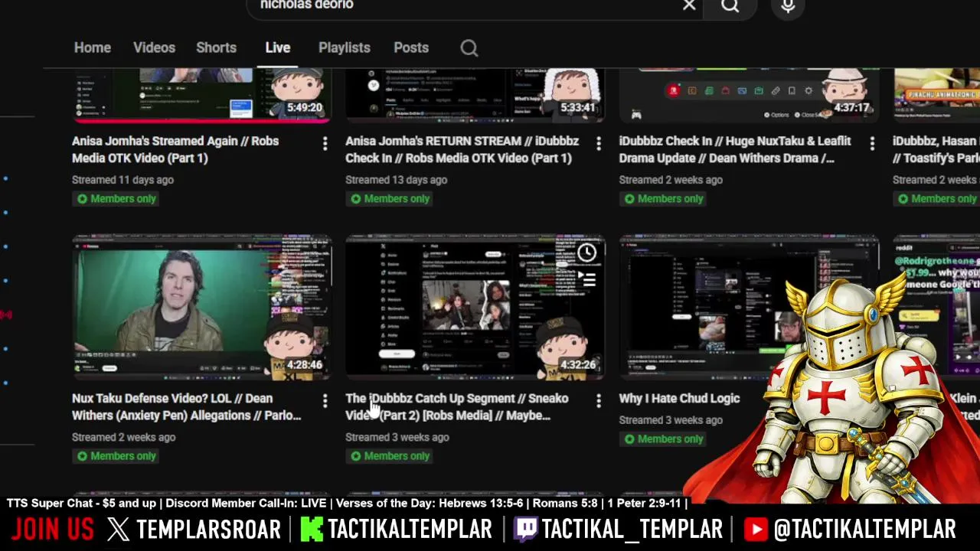Click Watch Later clock icon on Catch Up Segment thumbnail

(586, 253)
